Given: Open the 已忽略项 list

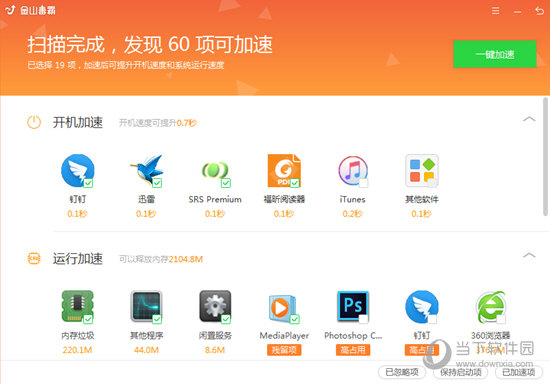Looking at the screenshot, I should coord(402,372).
